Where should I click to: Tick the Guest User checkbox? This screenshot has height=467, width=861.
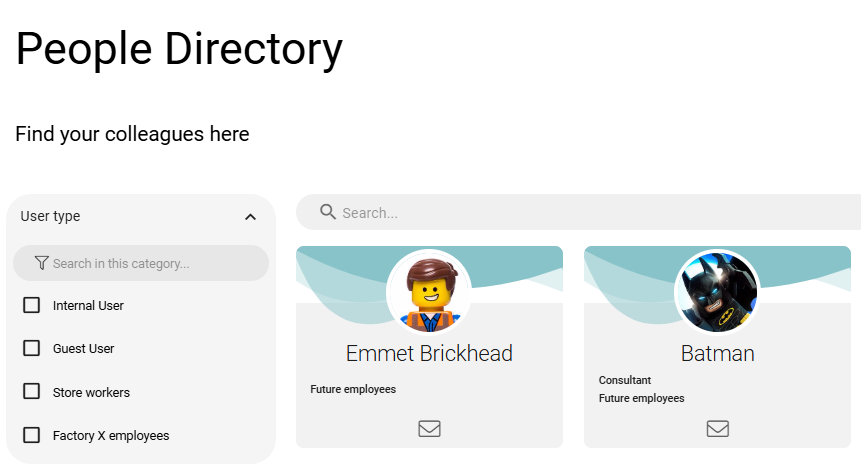tap(31, 348)
